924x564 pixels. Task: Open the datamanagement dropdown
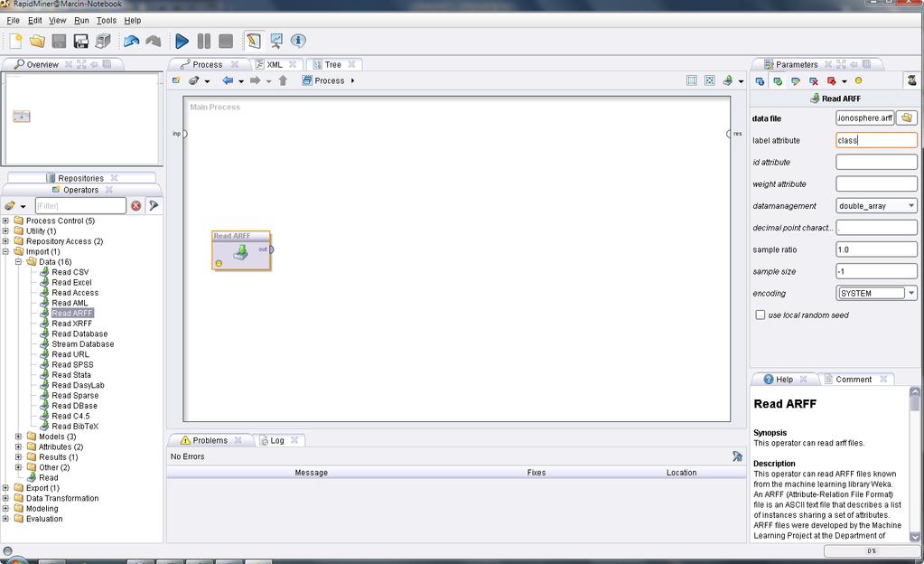911,206
